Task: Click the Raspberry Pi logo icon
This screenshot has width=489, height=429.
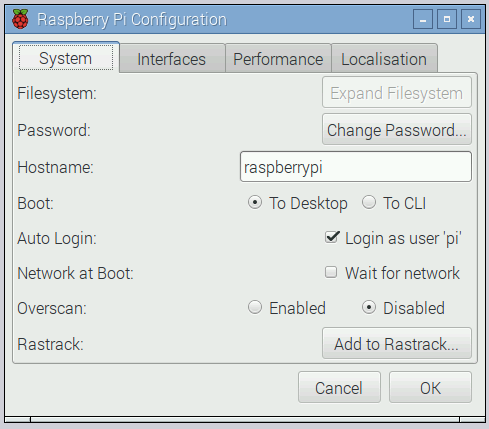Action: coord(20,19)
